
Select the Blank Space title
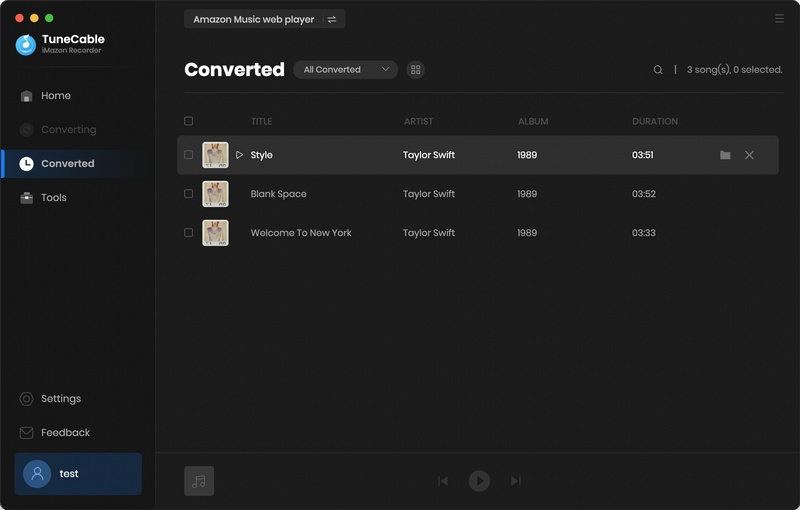click(279, 194)
